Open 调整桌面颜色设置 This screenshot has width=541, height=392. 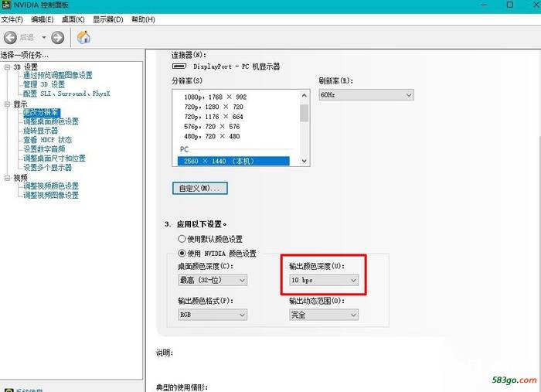point(51,121)
